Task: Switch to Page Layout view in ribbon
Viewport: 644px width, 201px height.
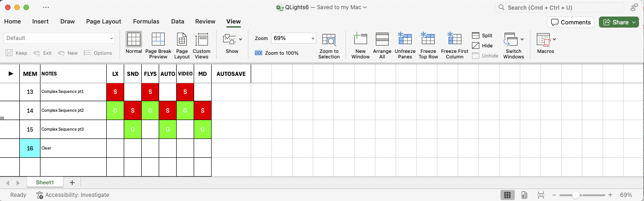Action: [x=182, y=45]
